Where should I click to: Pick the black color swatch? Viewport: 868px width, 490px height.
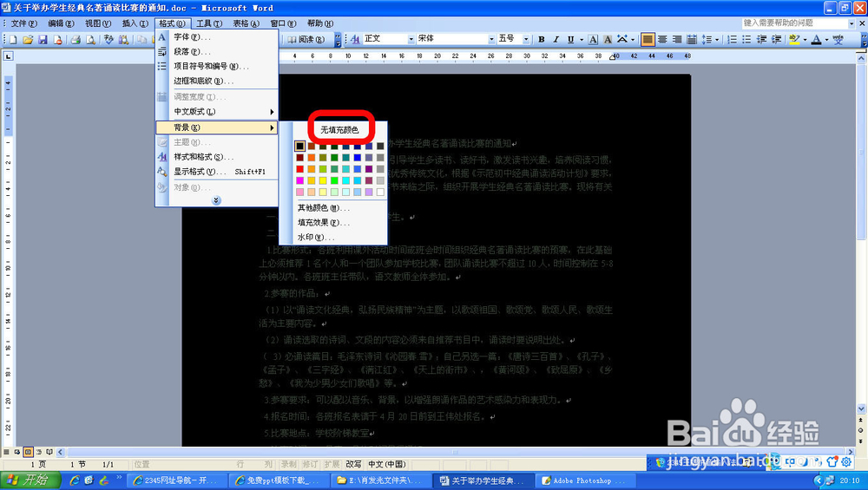[x=299, y=146]
